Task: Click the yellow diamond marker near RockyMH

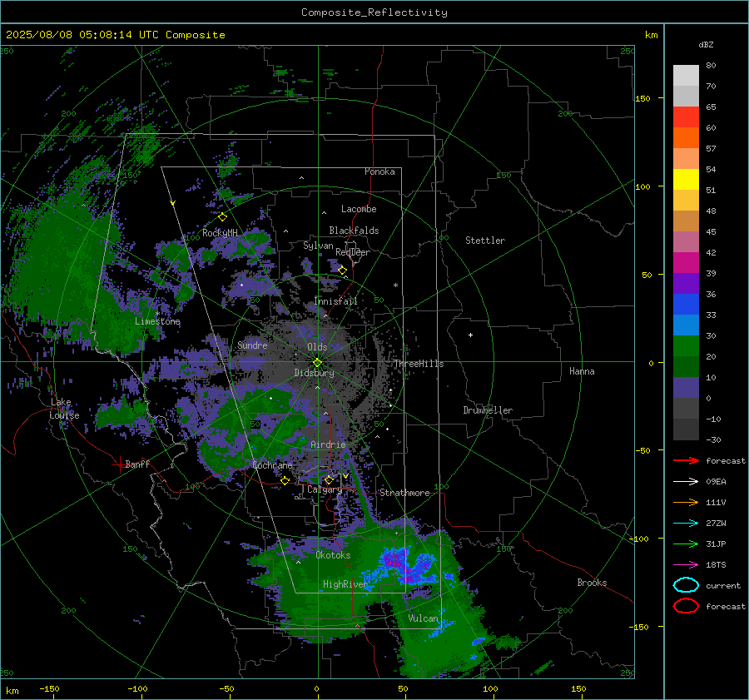Action: tap(222, 217)
